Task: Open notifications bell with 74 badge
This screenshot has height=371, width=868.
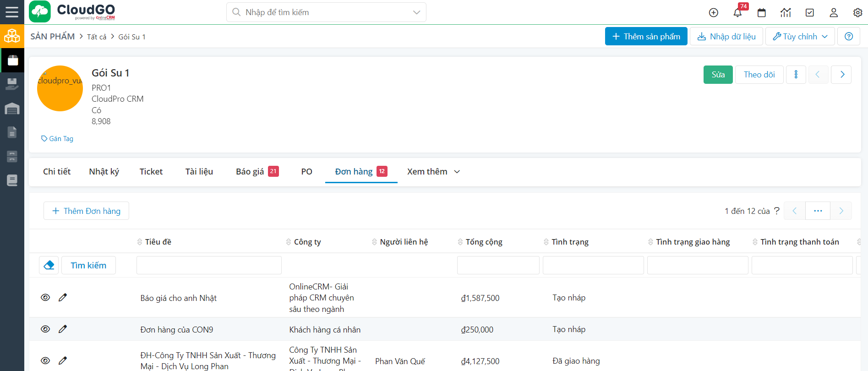Action: (737, 13)
